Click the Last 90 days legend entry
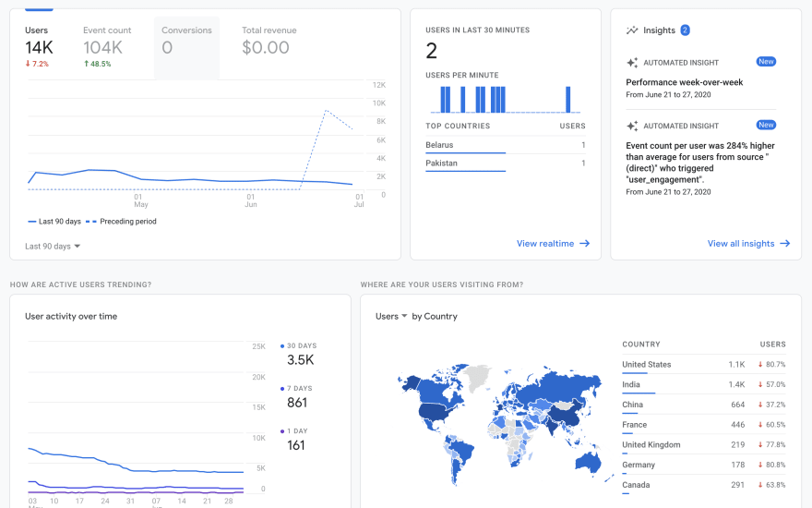Image resolution: width=812 pixels, height=508 pixels. coord(54,222)
